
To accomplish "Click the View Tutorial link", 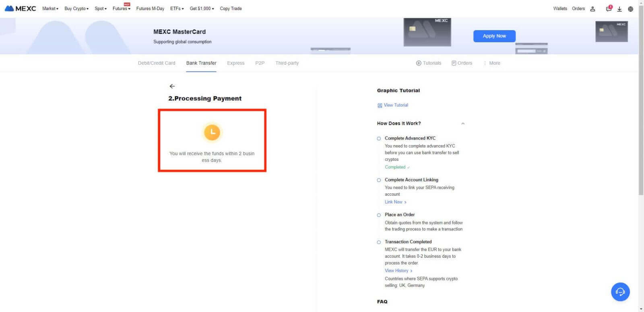I will tap(396, 105).
